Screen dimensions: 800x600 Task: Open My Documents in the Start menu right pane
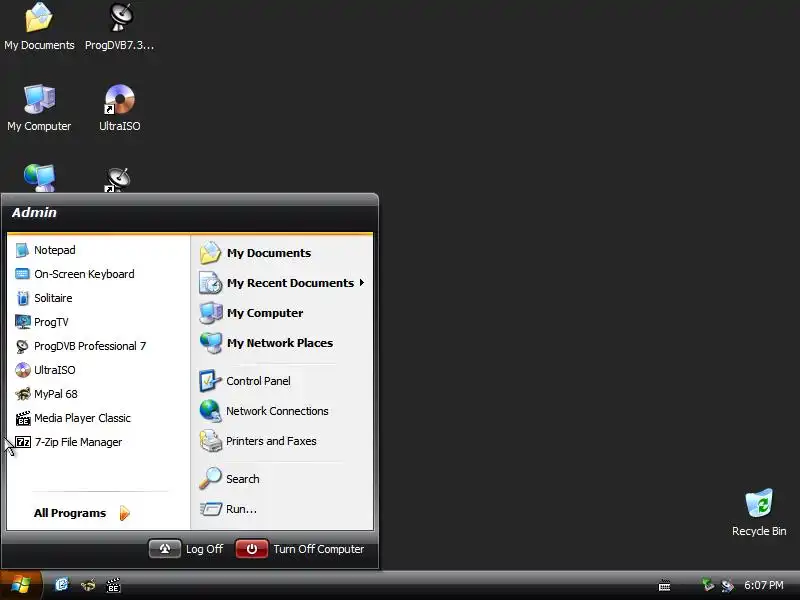coord(282,253)
